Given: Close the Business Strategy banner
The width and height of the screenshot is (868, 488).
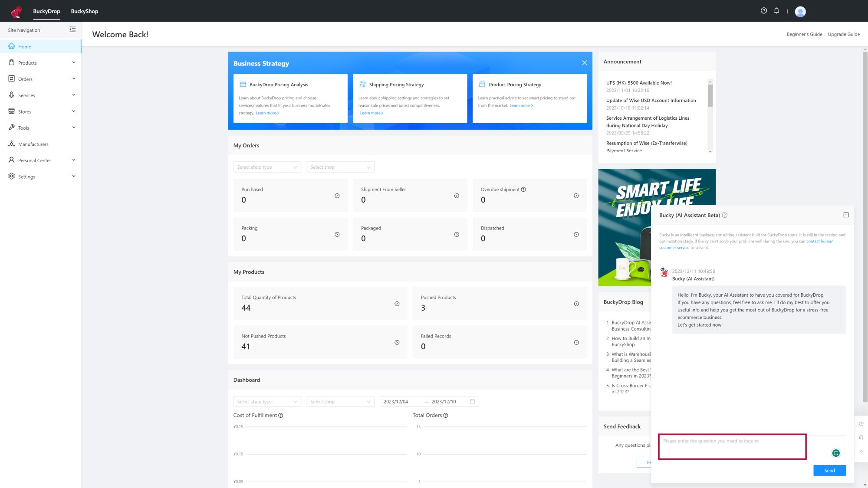Looking at the screenshot, I should click(585, 63).
